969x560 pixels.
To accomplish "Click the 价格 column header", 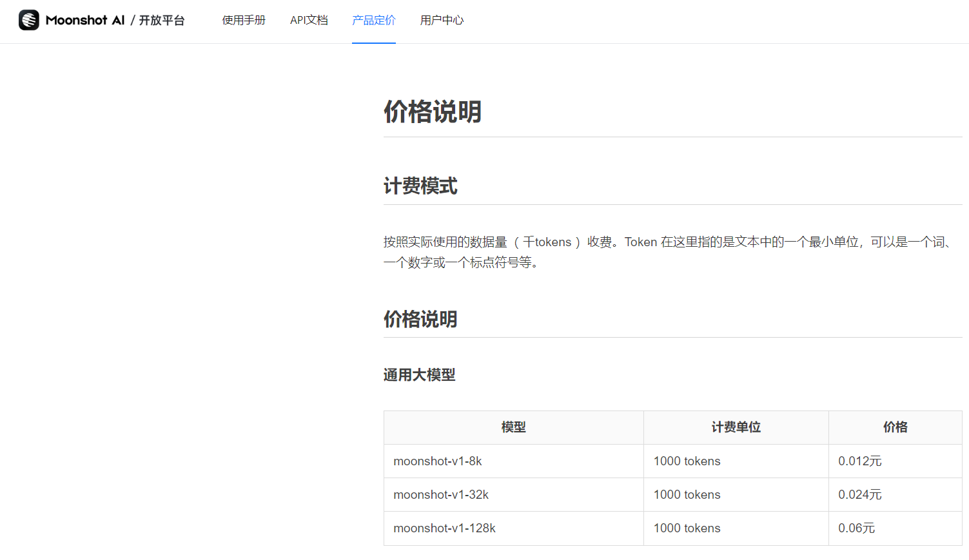I will 896,427.
